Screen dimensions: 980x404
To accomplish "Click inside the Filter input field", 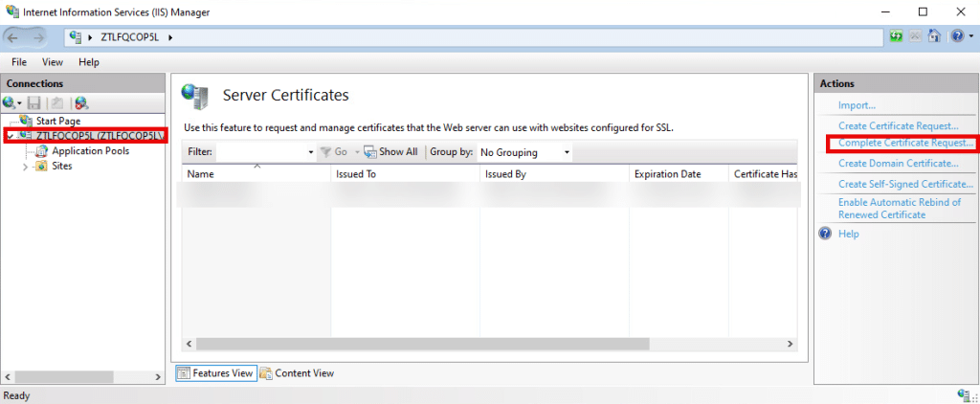I will [x=263, y=152].
